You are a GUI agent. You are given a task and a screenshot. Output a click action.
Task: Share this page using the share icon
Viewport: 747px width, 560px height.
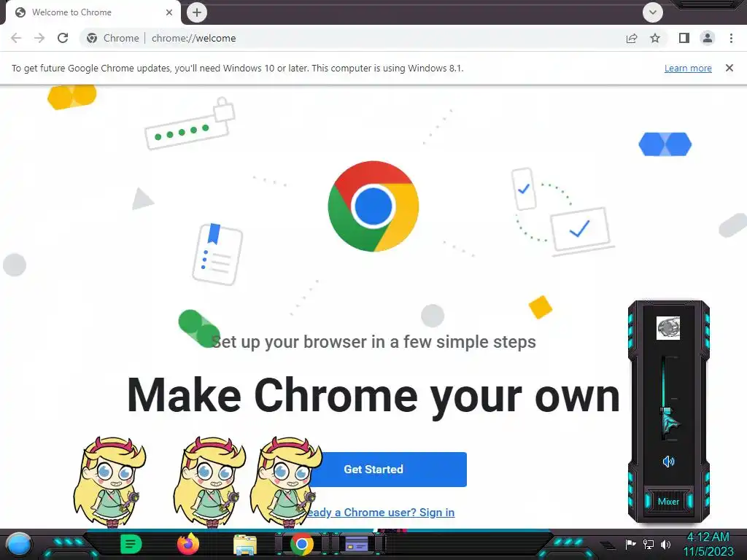point(632,38)
